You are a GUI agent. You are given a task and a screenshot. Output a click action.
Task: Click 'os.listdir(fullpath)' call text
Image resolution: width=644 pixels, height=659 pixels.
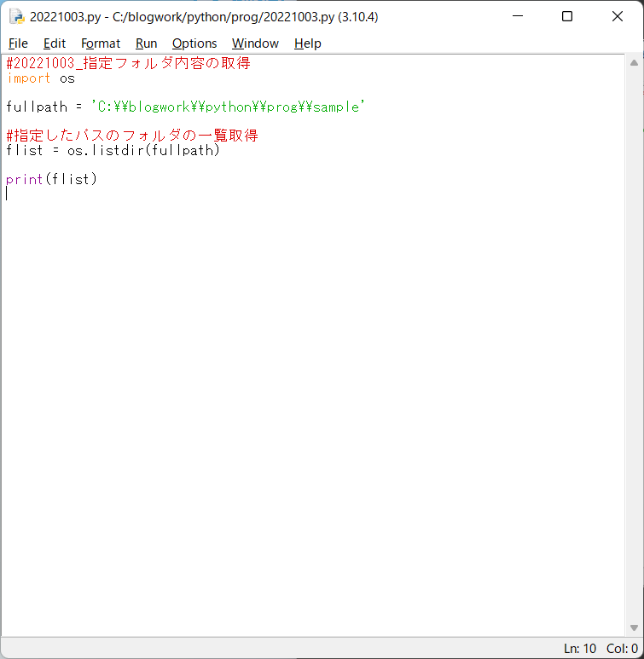pos(143,150)
